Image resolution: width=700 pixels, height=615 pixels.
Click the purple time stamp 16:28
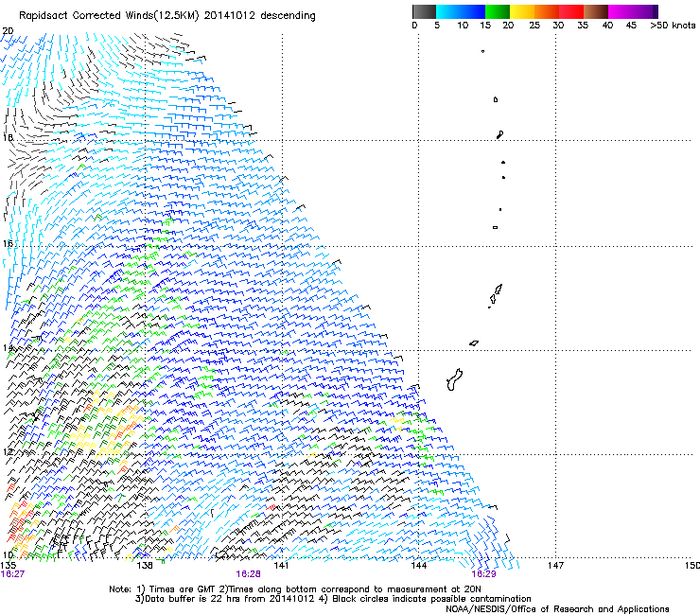248,574
